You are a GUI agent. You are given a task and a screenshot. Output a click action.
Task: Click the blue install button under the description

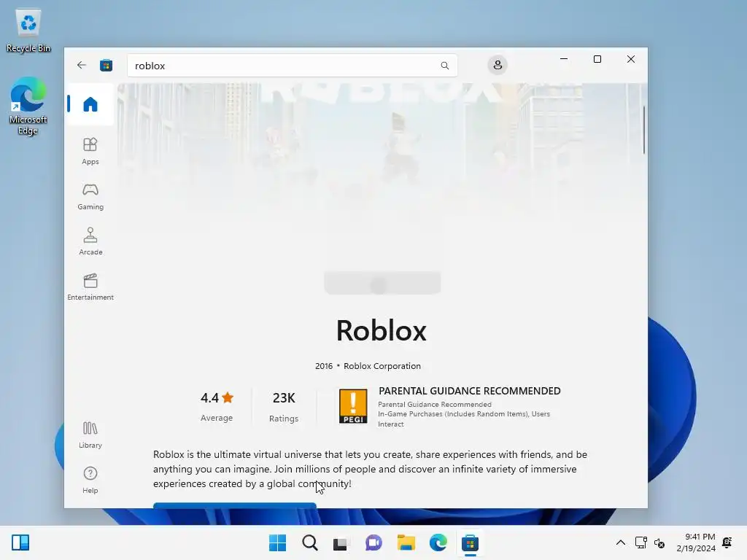tap(234, 505)
